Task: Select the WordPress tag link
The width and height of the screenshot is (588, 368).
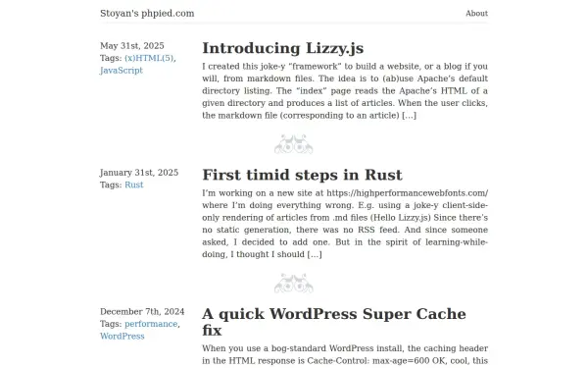Action: pyautogui.click(x=122, y=336)
